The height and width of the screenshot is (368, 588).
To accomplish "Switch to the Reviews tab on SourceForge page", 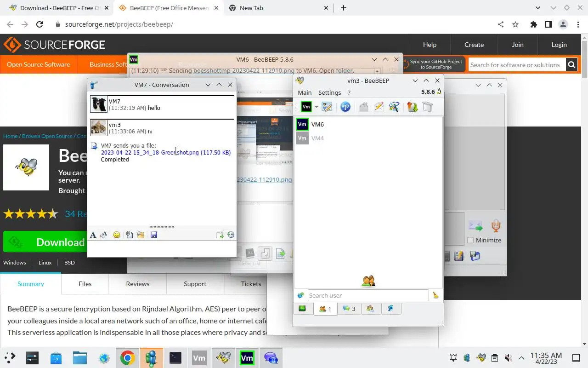I will coord(138,284).
